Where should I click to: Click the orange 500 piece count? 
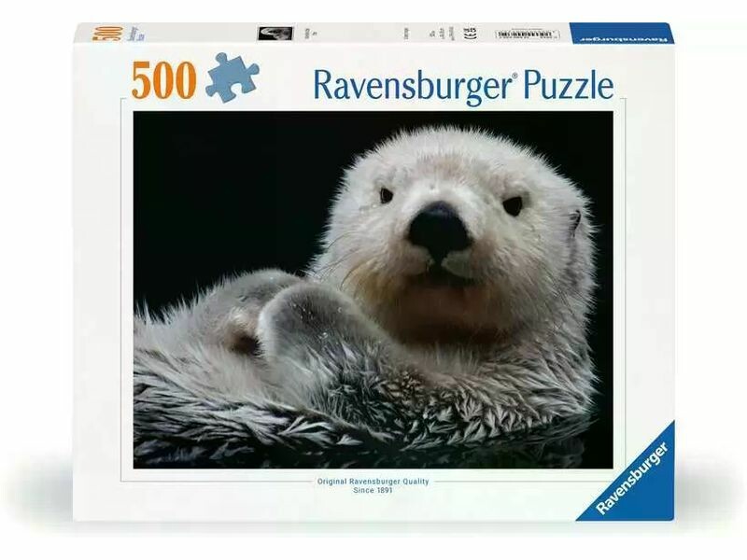(163, 82)
